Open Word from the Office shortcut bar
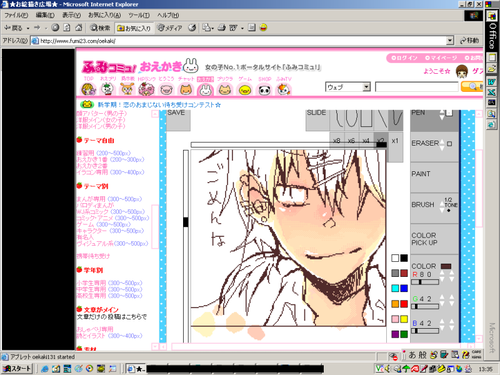 coord(492,82)
